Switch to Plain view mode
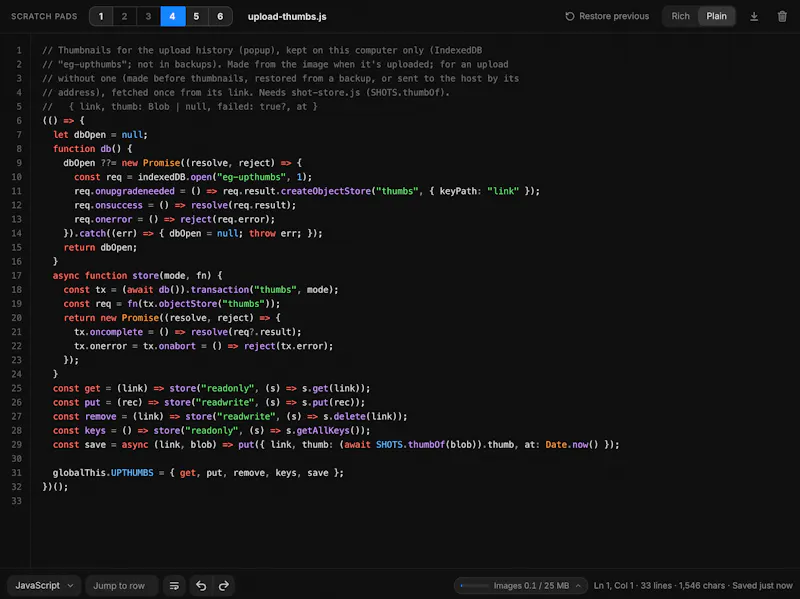800x599 pixels. [716, 16]
